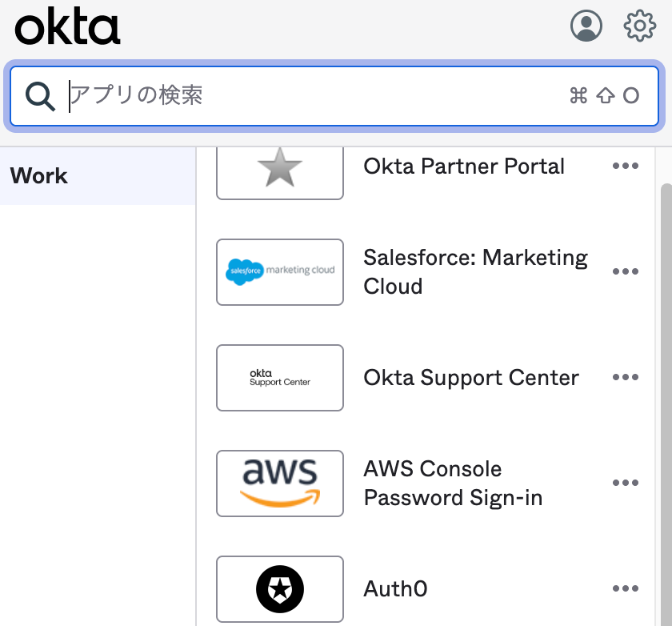Image resolution: width=672 pixels, height=626 pixels.
Task: Open ellipsis menu for AWS Console
Action: pos(625,483)
